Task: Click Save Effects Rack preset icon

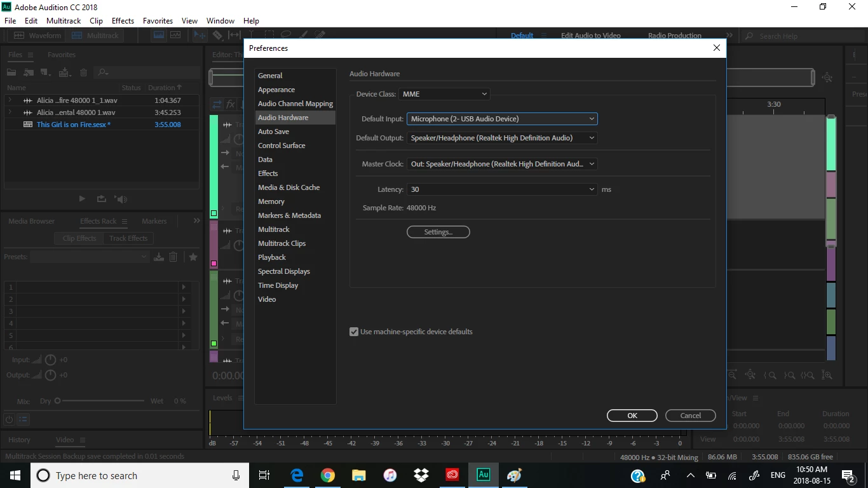Action: [158, 257]
